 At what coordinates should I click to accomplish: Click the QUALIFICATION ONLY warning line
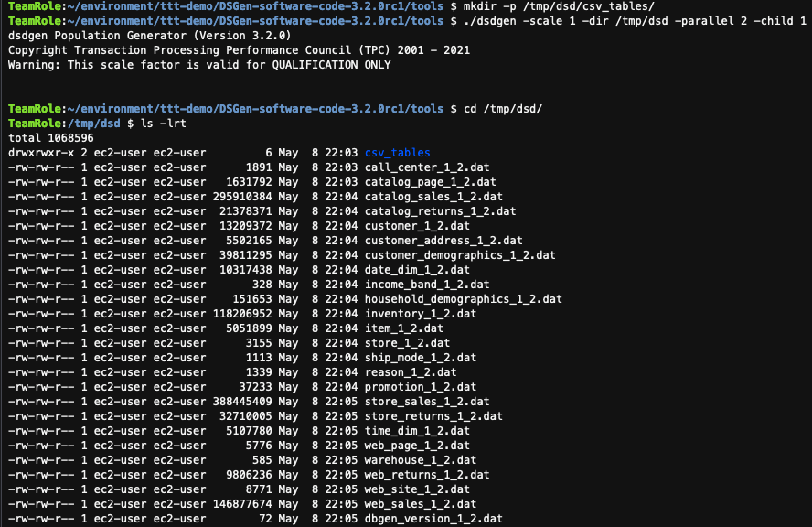point(199,65)
